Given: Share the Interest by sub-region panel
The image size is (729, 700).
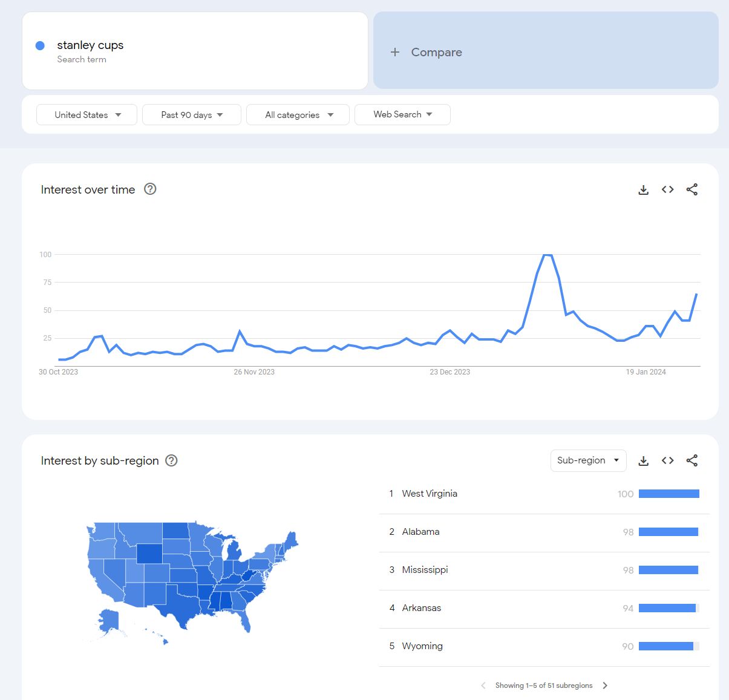Looking at the screenshot, I should click(692, 460).
